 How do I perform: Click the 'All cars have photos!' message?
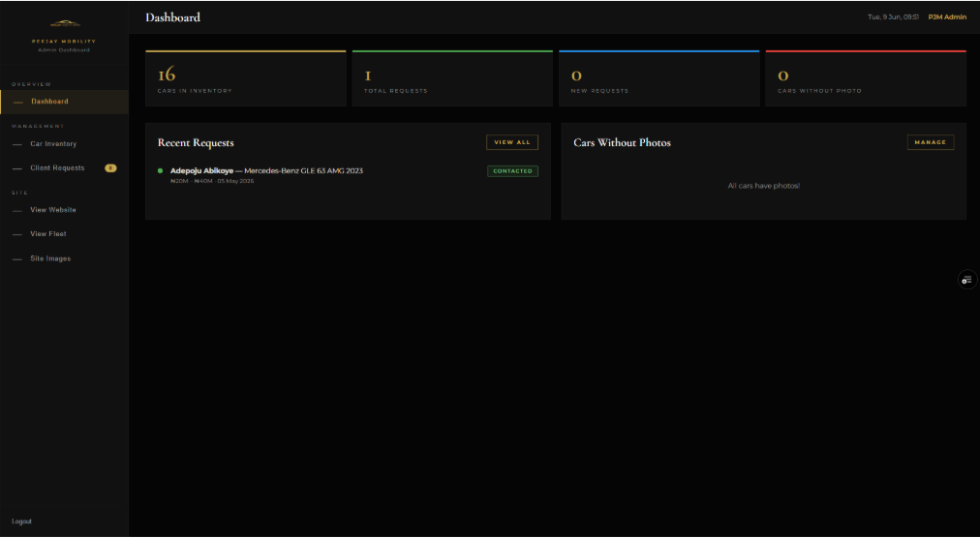coord(764,186)
